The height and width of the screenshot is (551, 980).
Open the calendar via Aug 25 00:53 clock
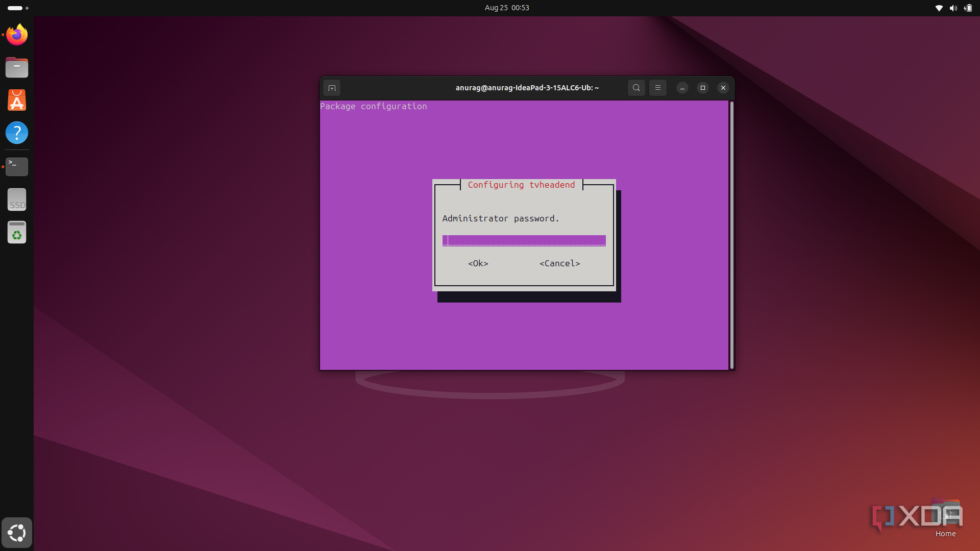(507, 8)
